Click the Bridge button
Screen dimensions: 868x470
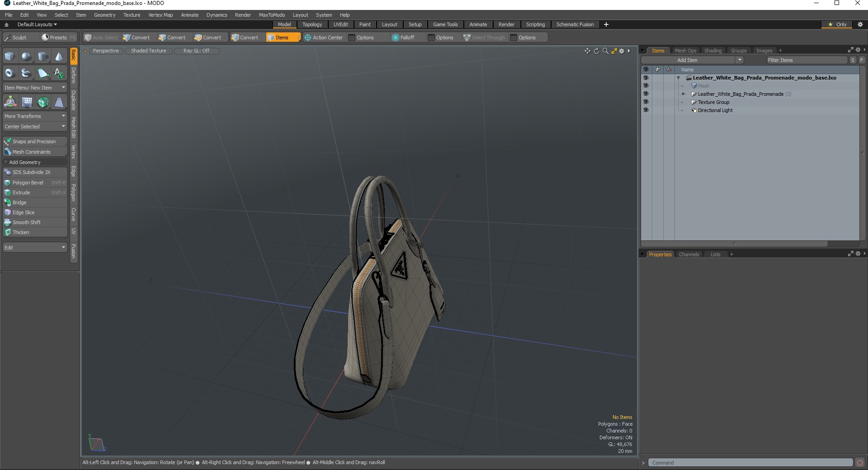35,202
